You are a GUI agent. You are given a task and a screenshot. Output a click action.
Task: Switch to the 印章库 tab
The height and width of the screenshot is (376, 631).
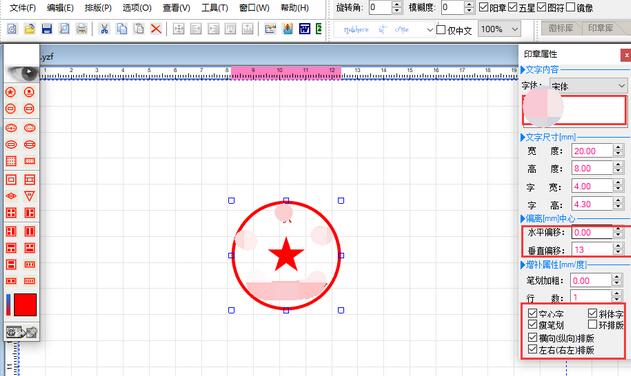point(600,28)
